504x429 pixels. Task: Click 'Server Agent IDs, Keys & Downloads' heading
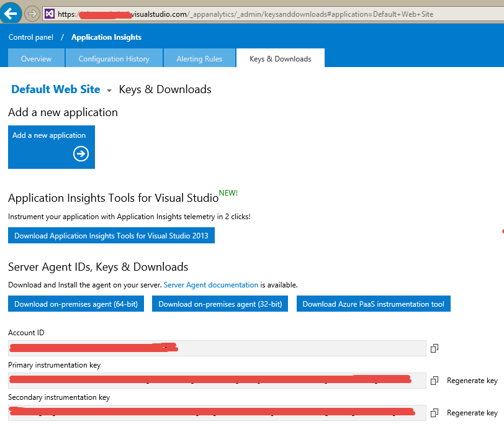[98, 267]
